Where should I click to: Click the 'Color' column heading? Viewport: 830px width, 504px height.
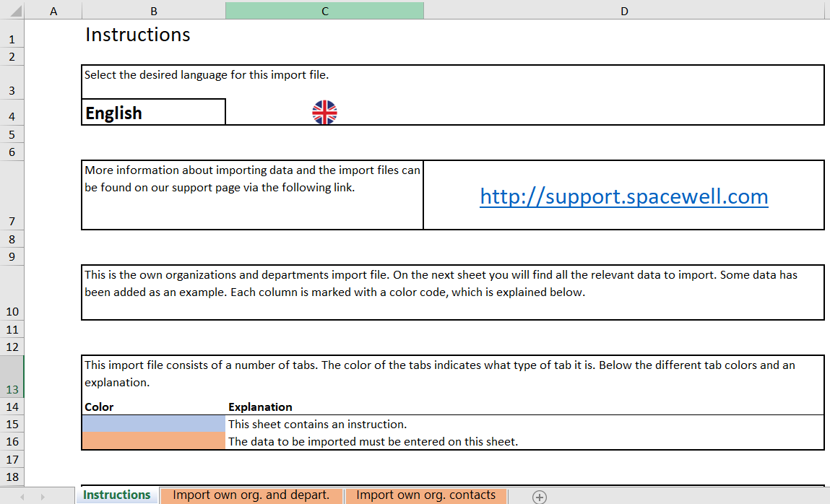coord(99,407)
